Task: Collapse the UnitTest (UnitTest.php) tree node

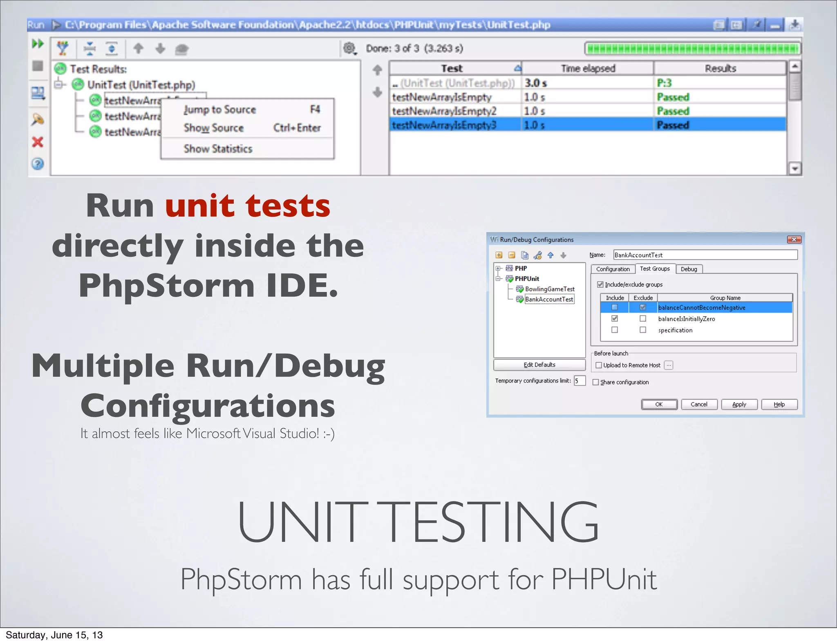Action: pos(59,85)
